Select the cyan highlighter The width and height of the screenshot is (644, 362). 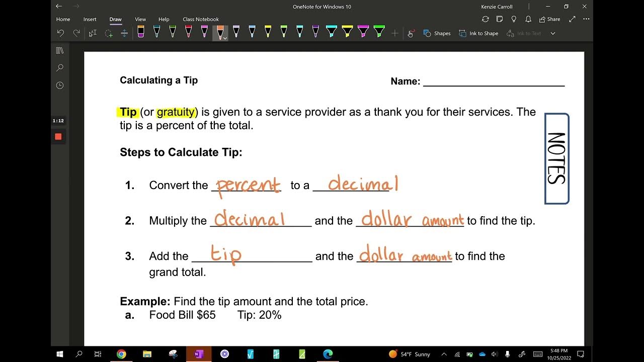pos(331,32)
